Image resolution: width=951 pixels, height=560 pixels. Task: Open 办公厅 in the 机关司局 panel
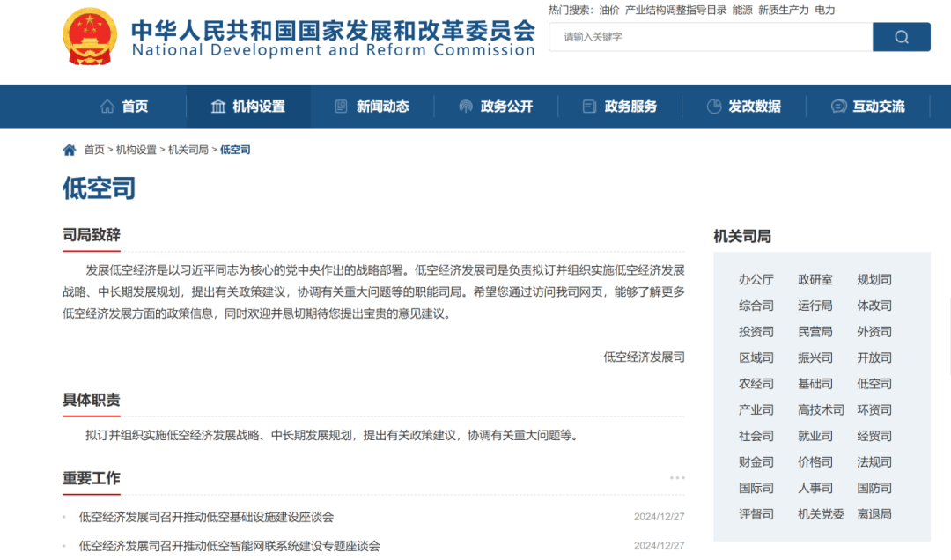(x=756, y=279)
